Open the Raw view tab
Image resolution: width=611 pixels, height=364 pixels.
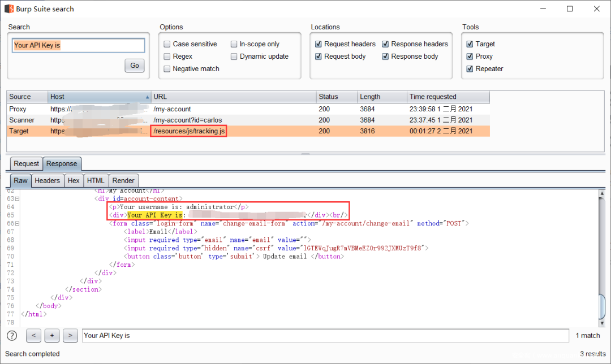(21, 181)
